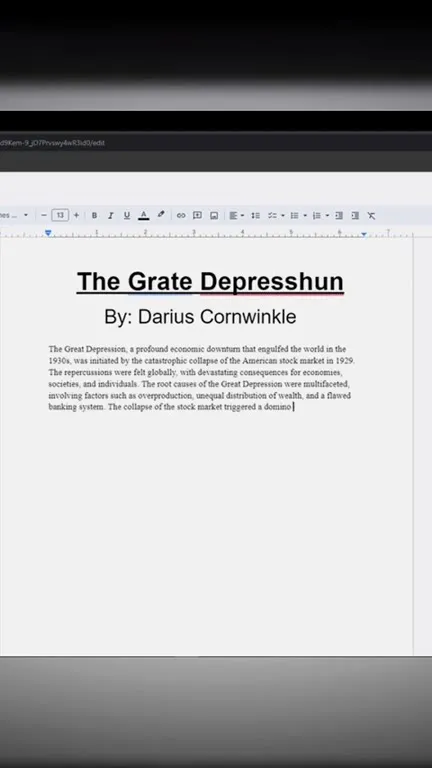Click '1929' in the body text
This screenshot has width=432, height=768.
[345, 360]
